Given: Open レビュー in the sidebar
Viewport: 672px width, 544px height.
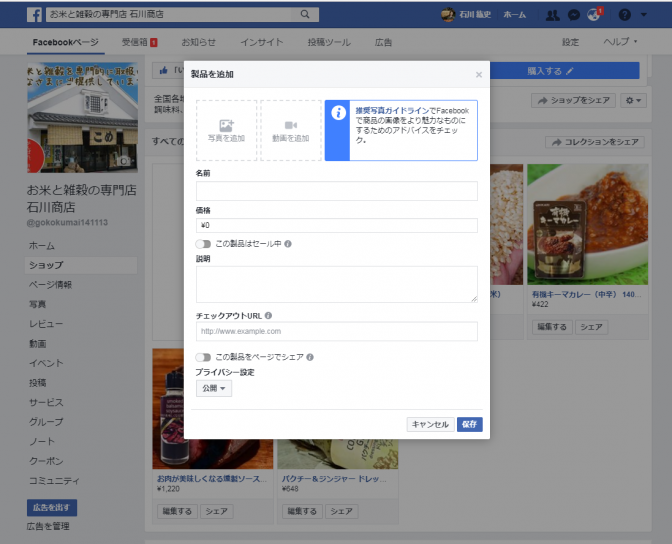Looking at the screenshot, I should [x=46, y=324].
